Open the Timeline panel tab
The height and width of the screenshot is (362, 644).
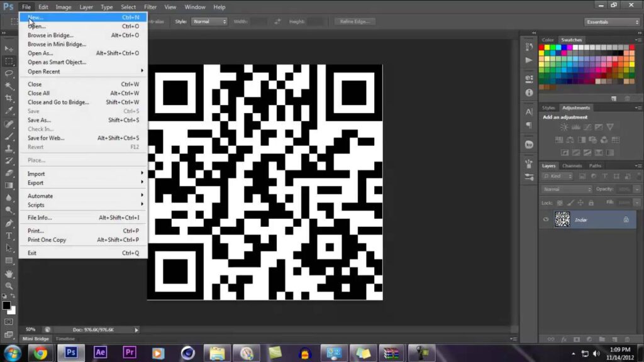point(65,339)
